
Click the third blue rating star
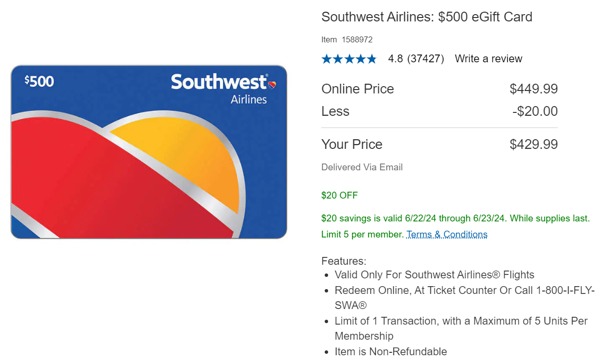pyautogui.click(x=349, y=59)
